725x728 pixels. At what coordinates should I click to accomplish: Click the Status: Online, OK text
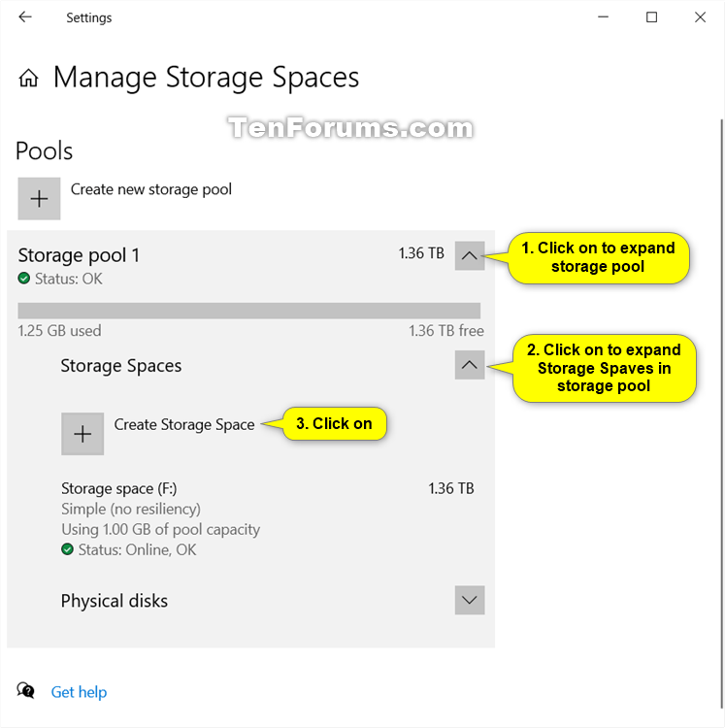click(x=137, y=549)
